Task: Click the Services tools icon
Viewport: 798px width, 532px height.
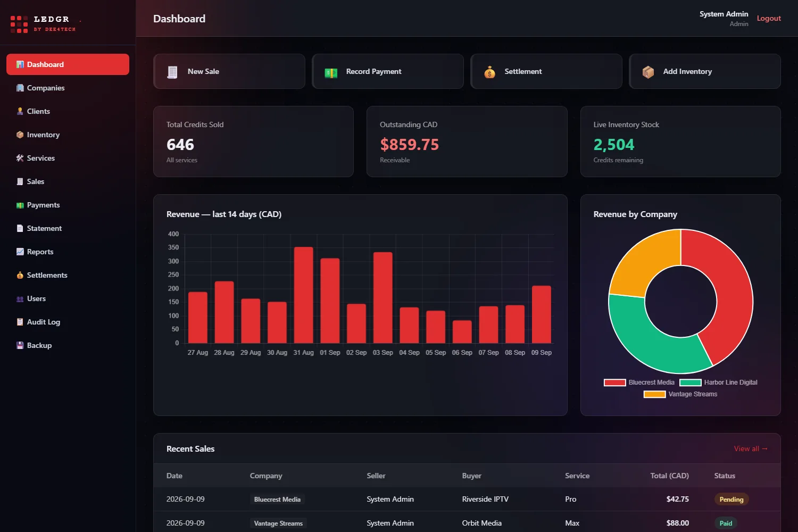Action: (20, 158)
